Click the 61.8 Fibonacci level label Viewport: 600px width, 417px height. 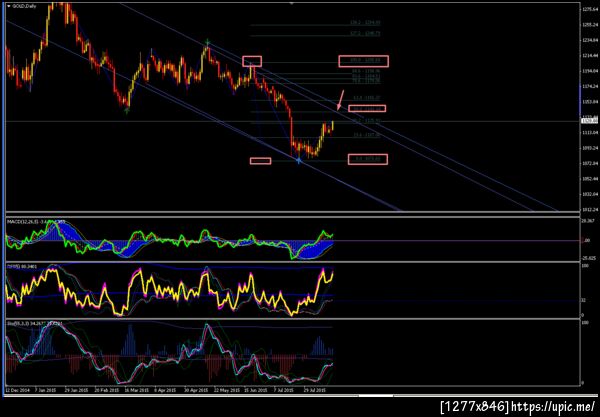[366, 98]
